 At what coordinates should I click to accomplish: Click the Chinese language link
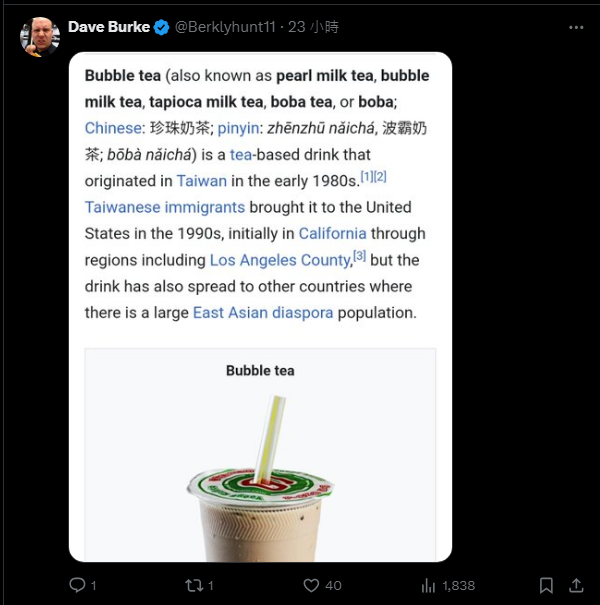tap(114, 128)
